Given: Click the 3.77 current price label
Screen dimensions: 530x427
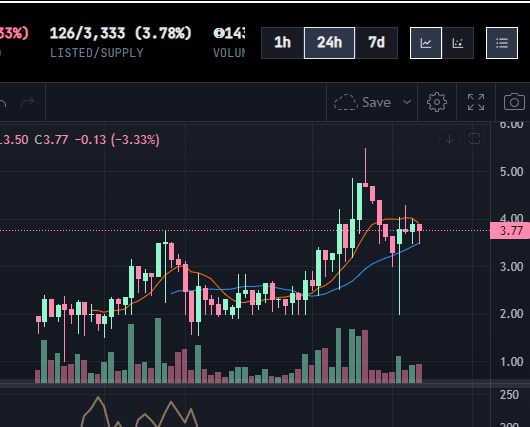Looking at the screenshot, I should (x=510, y=231).
